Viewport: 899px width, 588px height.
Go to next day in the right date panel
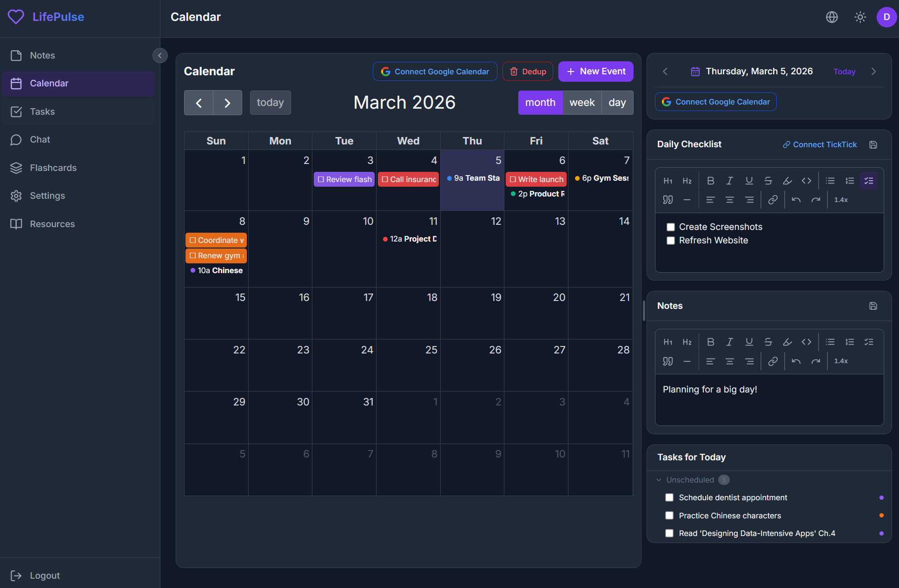(x=874, y=72)
